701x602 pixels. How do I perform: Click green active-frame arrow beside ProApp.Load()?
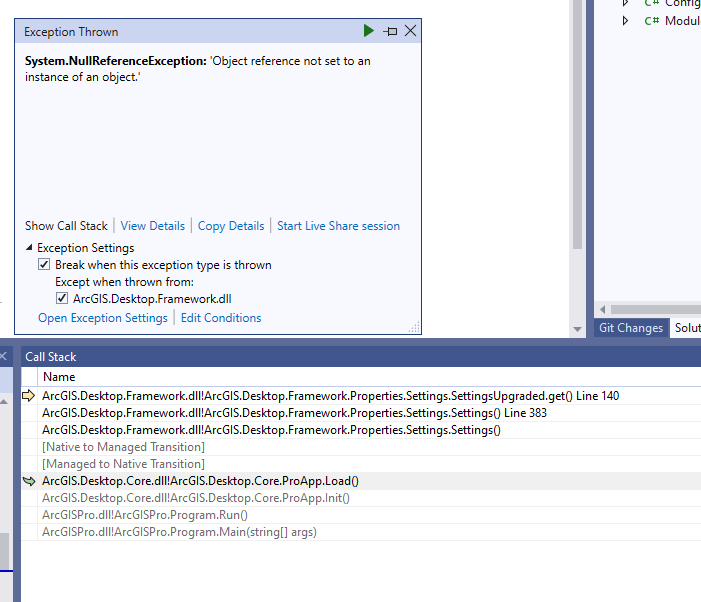(29, 481)
